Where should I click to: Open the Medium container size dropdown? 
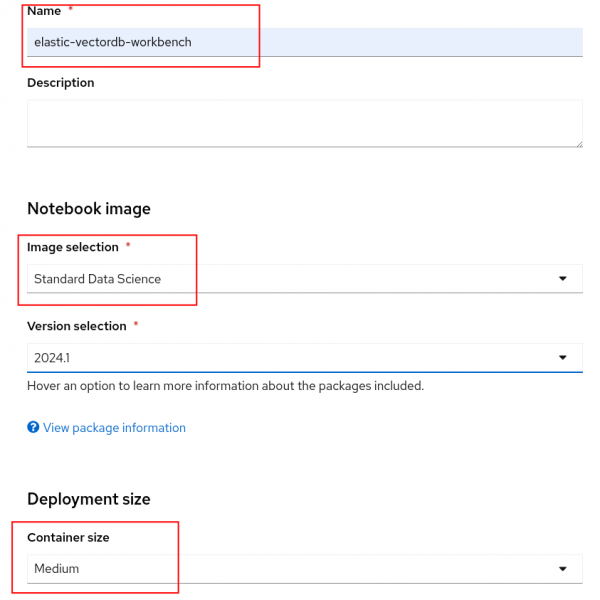click(300, 569)
